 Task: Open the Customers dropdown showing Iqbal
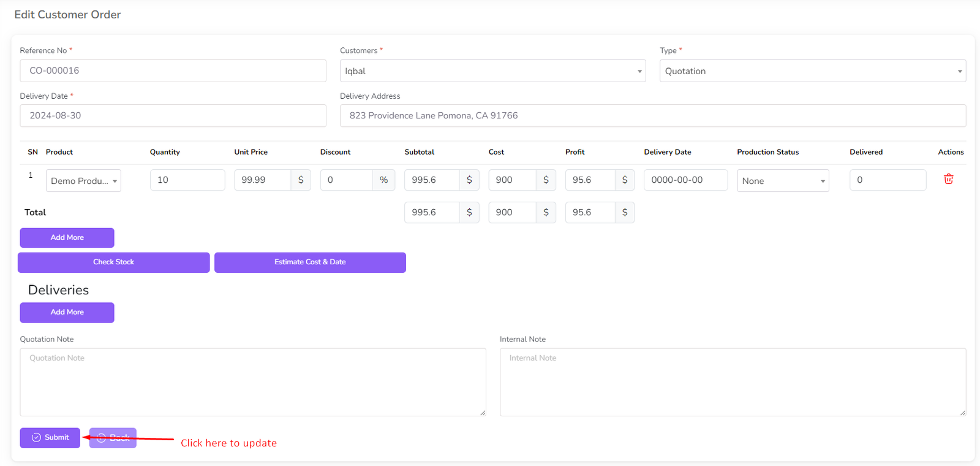(x=492, y=71)
